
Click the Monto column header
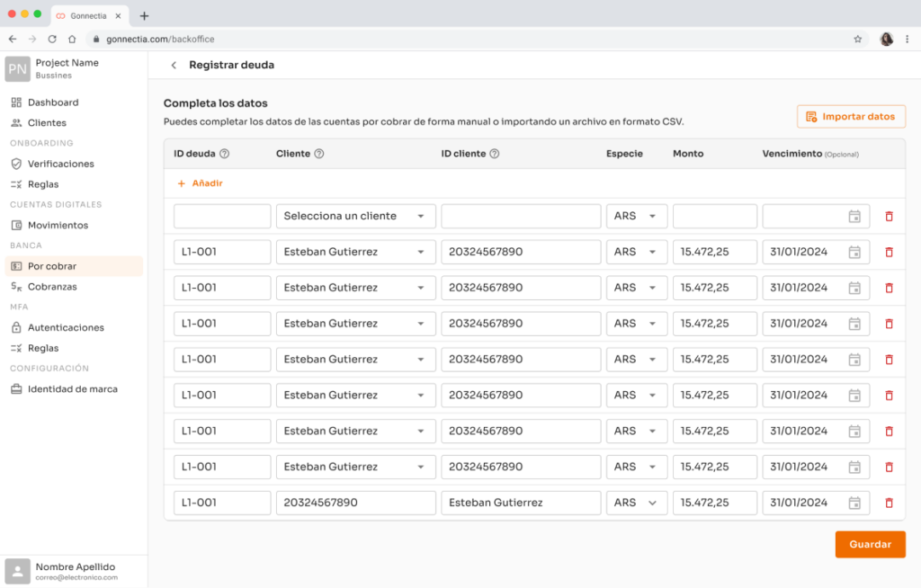coord(688,154)
